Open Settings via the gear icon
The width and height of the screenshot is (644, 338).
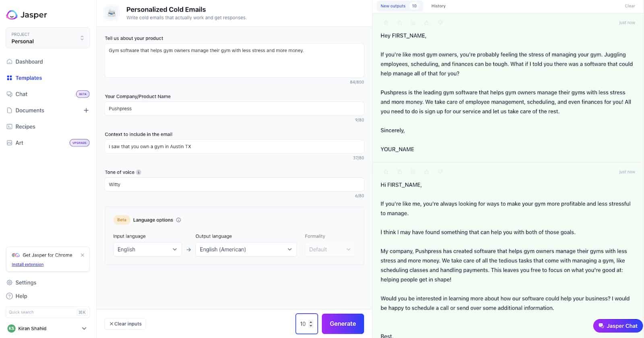[x=10, y=283]
